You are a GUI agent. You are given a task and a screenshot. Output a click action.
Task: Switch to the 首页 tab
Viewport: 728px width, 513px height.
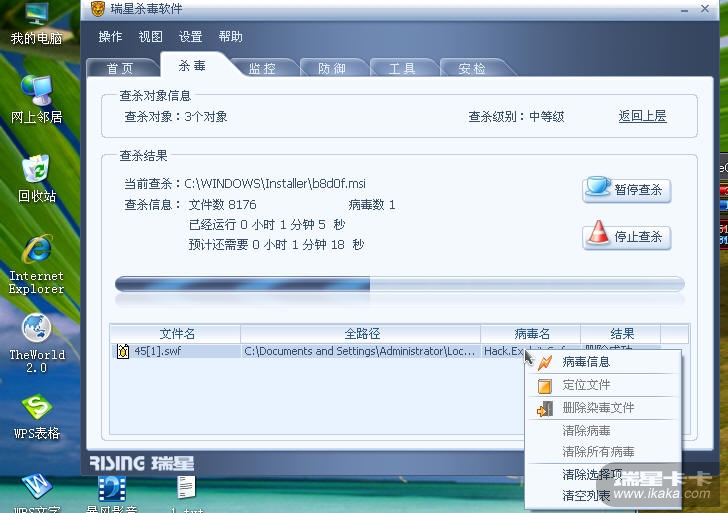121,68
